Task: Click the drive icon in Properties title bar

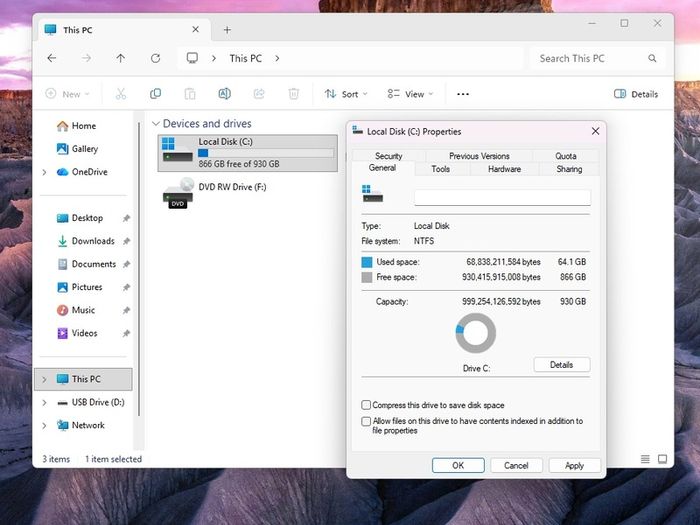Action: click(x=357, y=131)
